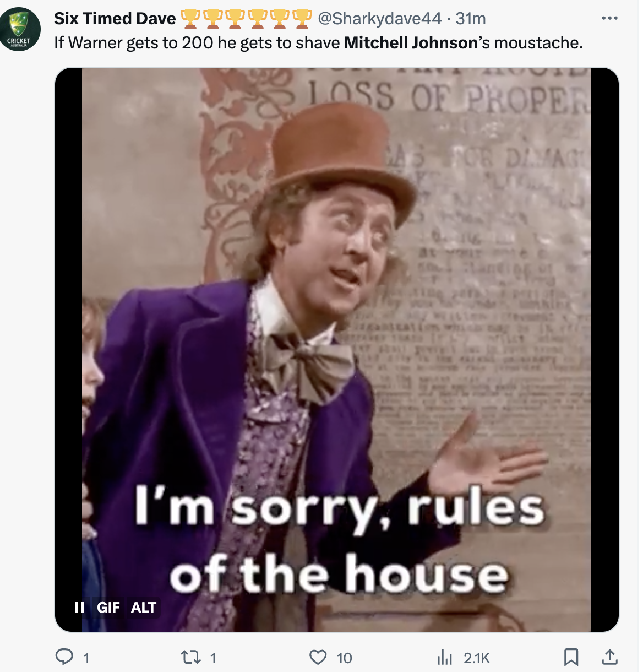This screenshot has height=672, width=643.
Task: Like the tweet with the heart icon
Action: coord(318,657)
